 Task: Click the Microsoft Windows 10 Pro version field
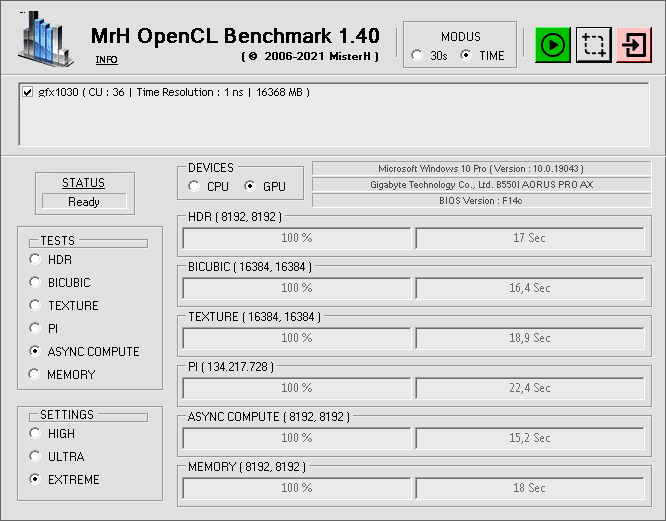[481, 169]
